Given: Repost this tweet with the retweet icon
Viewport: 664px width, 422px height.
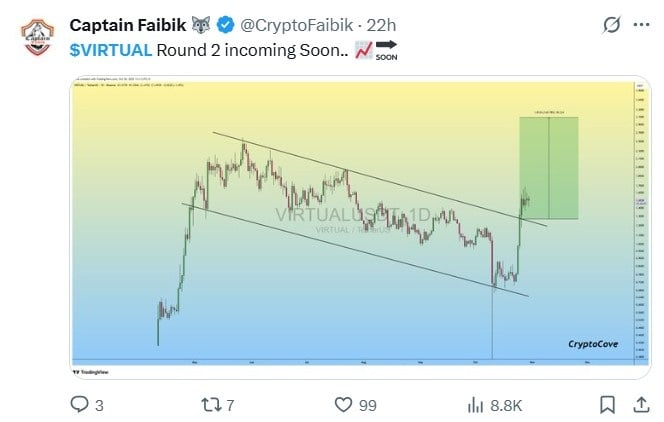Looking at the screenshot, I should [211, 404].
